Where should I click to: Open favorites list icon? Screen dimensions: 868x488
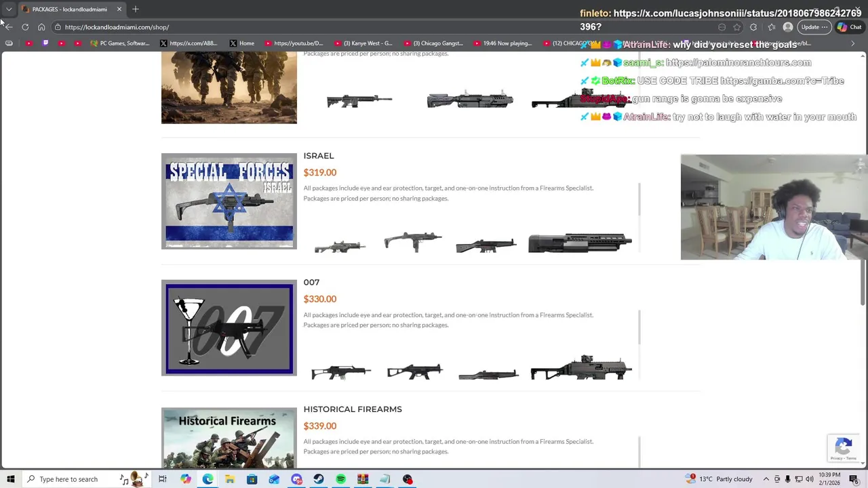coord(772,27)
